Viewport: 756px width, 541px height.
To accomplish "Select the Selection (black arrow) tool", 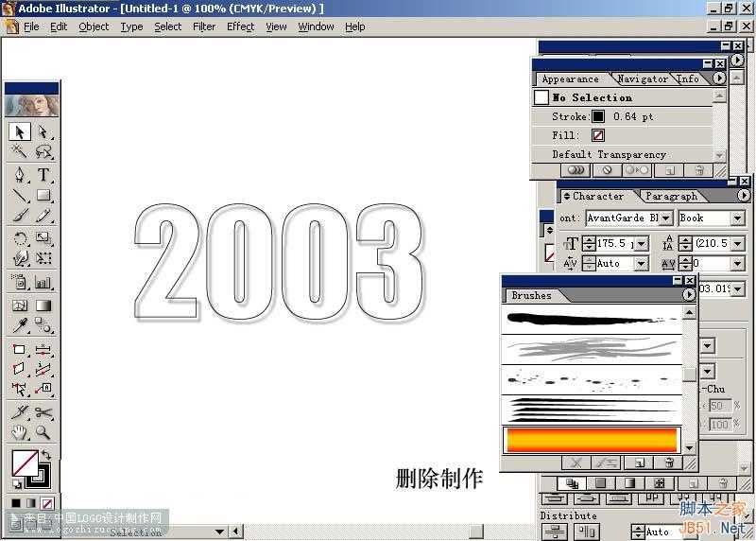I will (20, 131).
